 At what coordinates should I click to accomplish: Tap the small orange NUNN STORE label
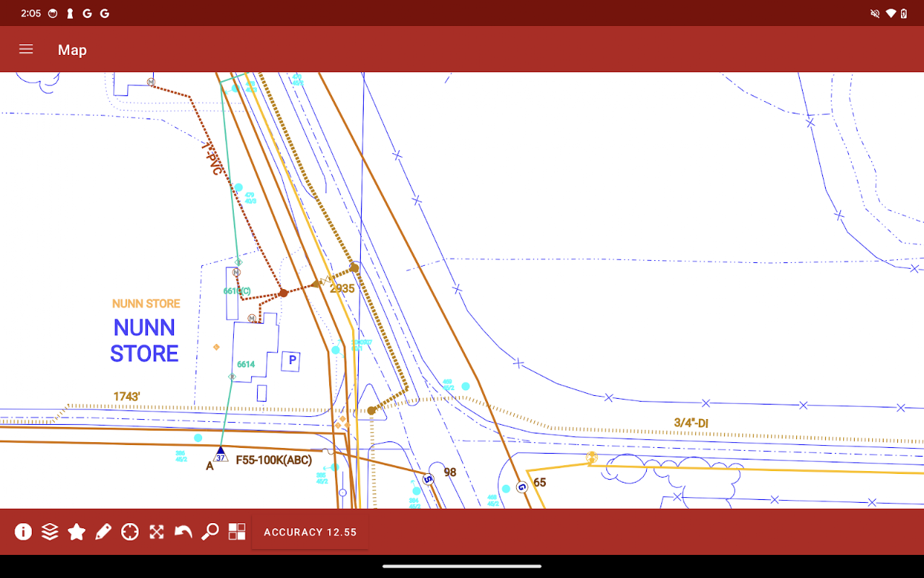[x=147, y=303]
